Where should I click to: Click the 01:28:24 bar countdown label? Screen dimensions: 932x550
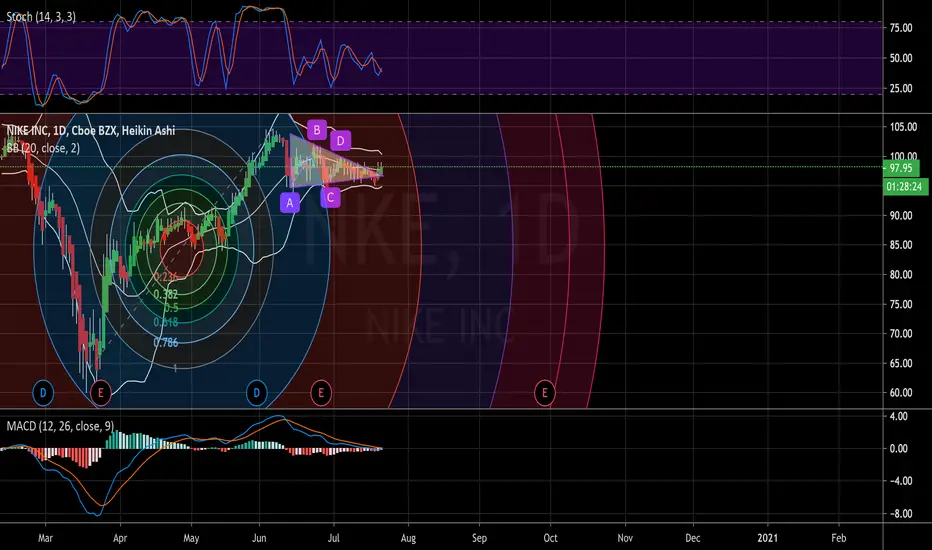pos(904,187)
